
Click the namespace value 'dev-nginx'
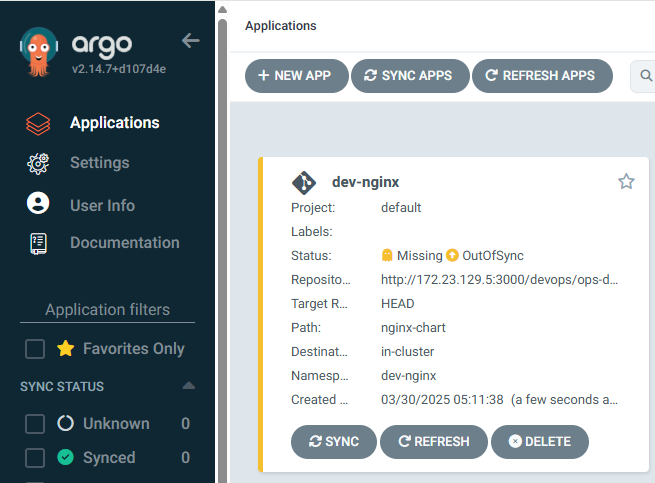point(408,376)
